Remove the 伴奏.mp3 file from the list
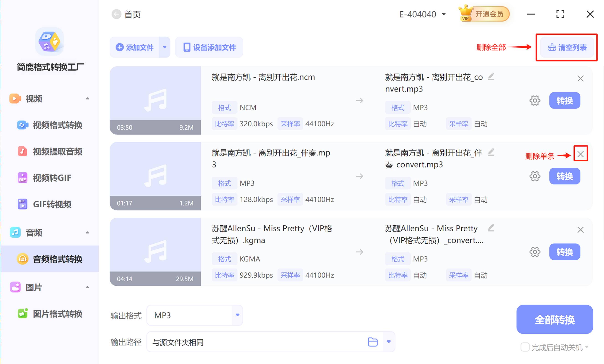The image size is (604, 364). click(581, 154)
